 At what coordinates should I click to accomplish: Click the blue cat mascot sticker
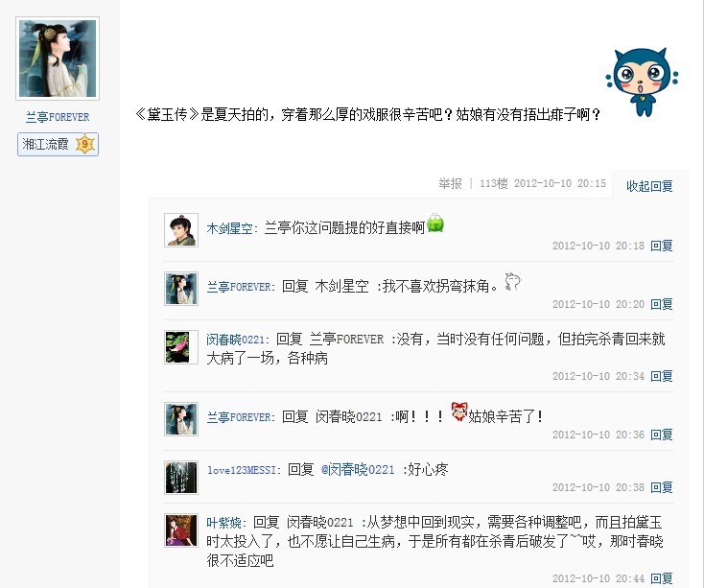coord(642,82)
